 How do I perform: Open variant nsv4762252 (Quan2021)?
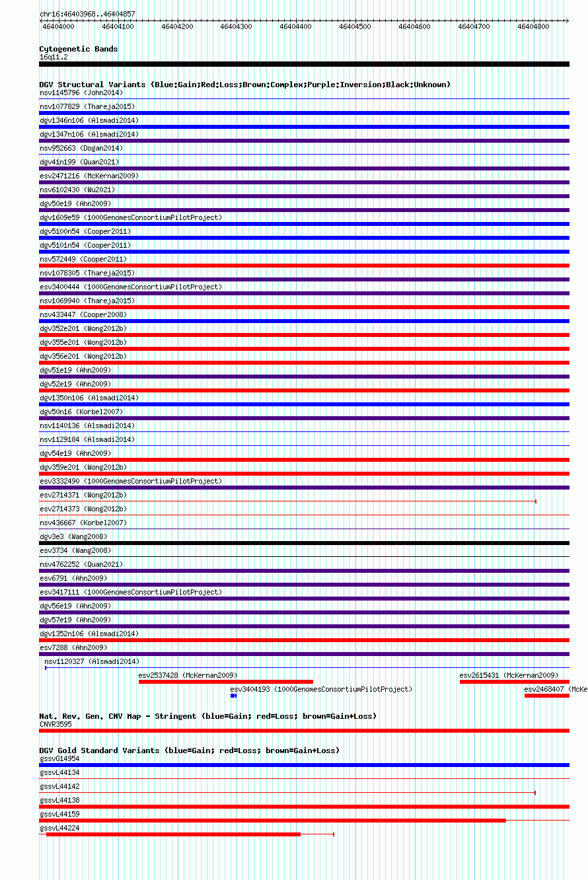81,564
